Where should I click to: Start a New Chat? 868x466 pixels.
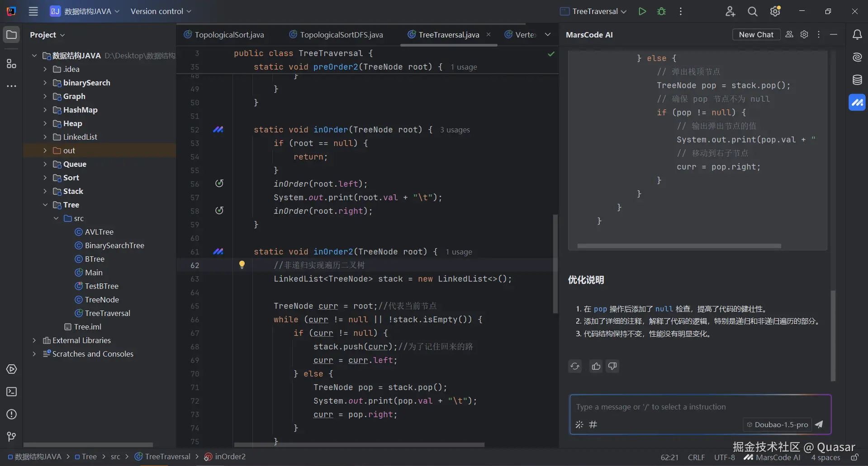756,35
